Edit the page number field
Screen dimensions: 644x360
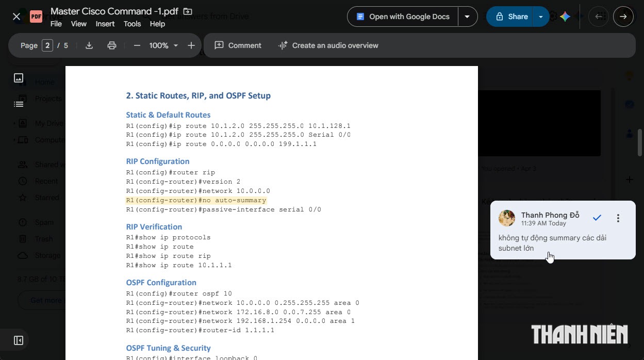point(47,45)
